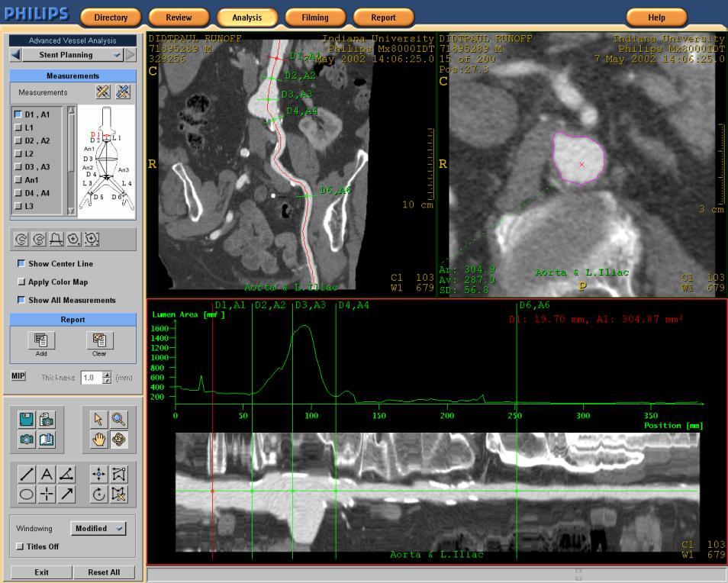
Task: Click the measure ruler icon beside Measurements
Action: point(103,92)
